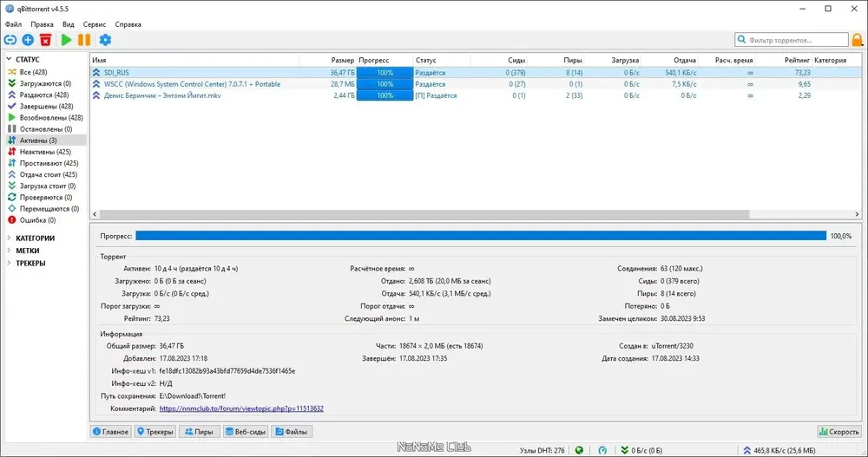Open the Сервис menu
Viewport: 868px width, 457px height.
pyautogui.click(x=94, y=24)
